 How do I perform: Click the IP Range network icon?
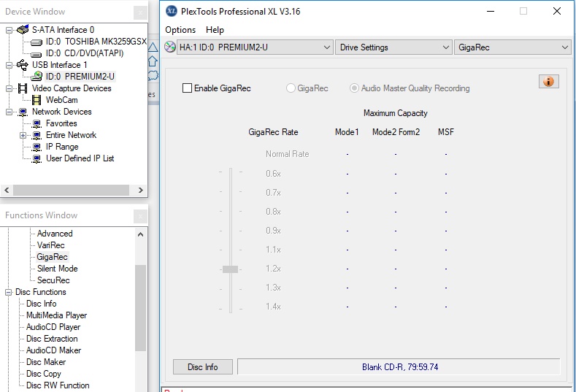(x=37, y=147)
